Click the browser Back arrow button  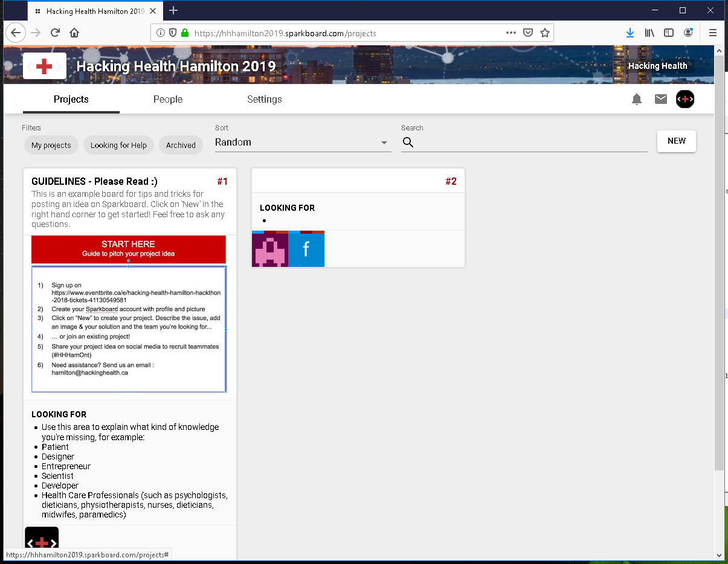click(x=16, y=33)
